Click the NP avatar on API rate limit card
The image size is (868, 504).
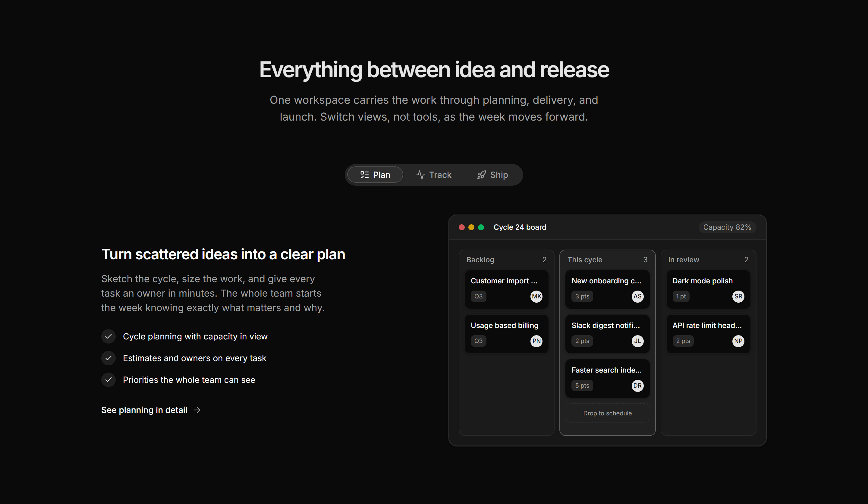[738, 341]
